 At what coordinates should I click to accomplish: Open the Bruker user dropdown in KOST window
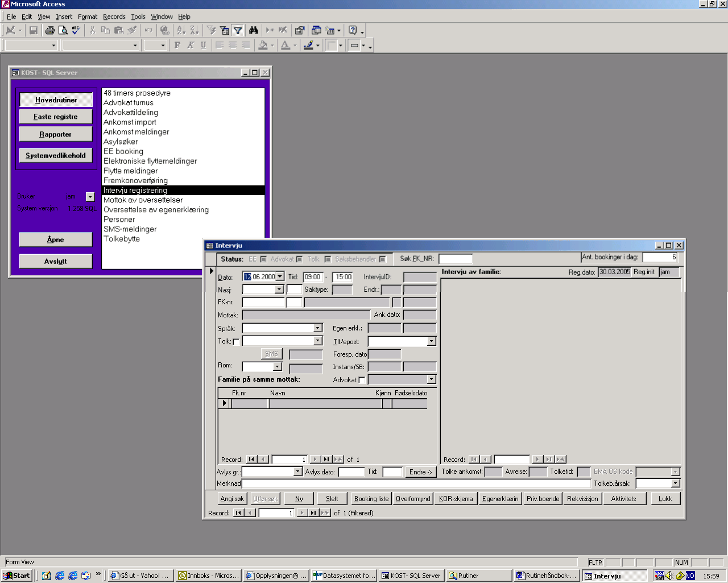coord(90,197)
